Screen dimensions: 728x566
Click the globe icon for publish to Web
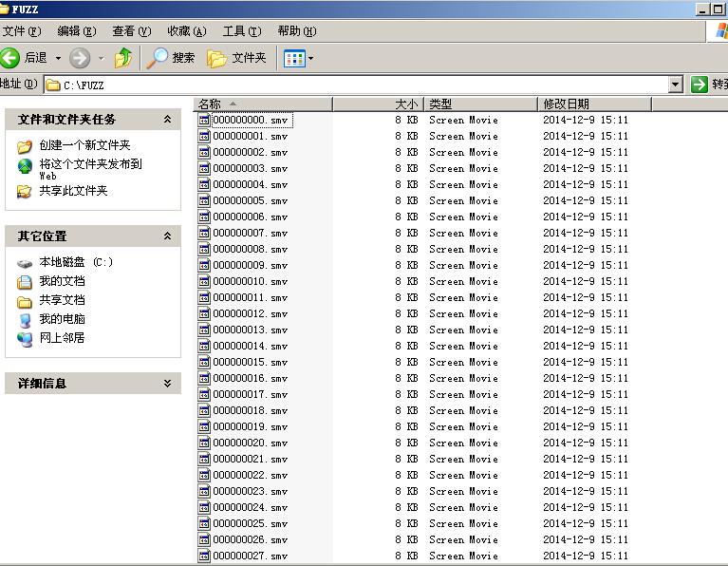coord(25,166)
